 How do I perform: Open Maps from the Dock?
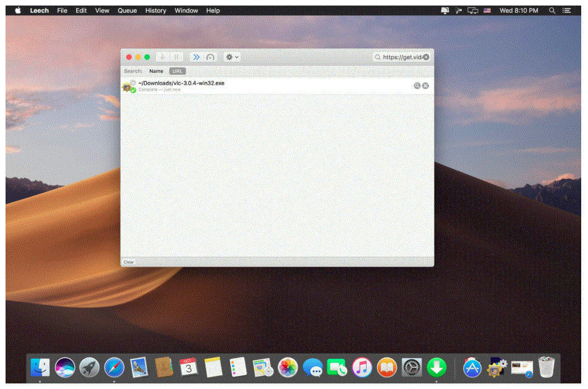tap(263, 367)
